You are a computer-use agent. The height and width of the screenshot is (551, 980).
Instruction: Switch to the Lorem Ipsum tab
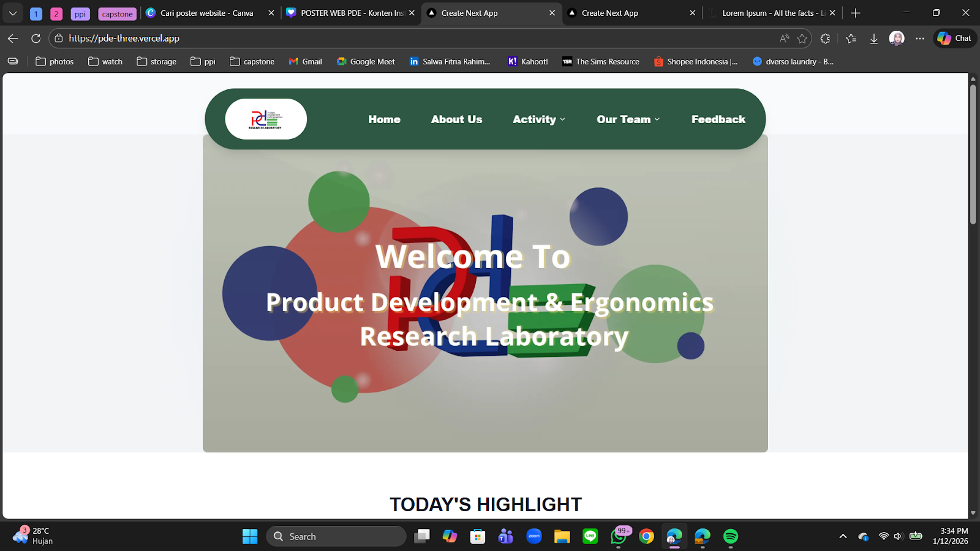coord(773,13)
